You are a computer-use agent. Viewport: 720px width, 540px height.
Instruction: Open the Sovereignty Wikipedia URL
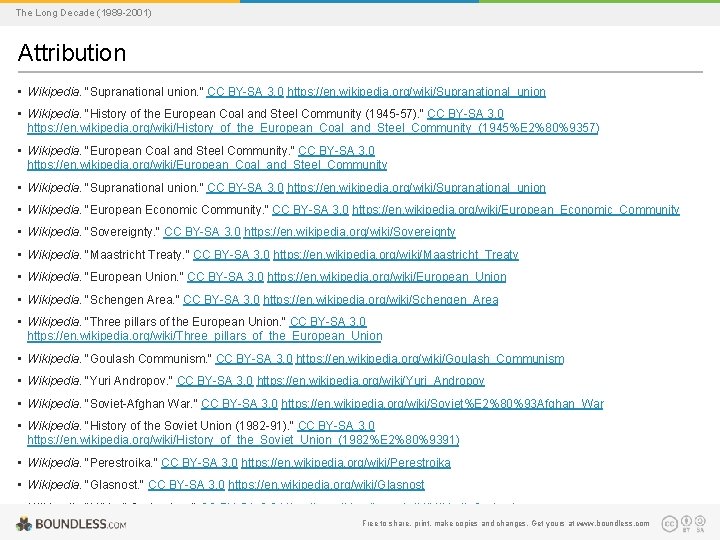click(349, 232)
